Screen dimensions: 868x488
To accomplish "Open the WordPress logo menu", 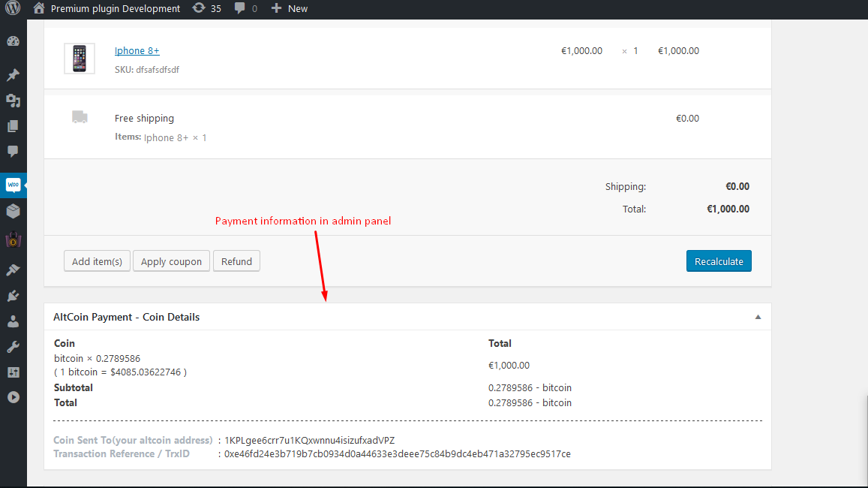I will pos(13,9).
